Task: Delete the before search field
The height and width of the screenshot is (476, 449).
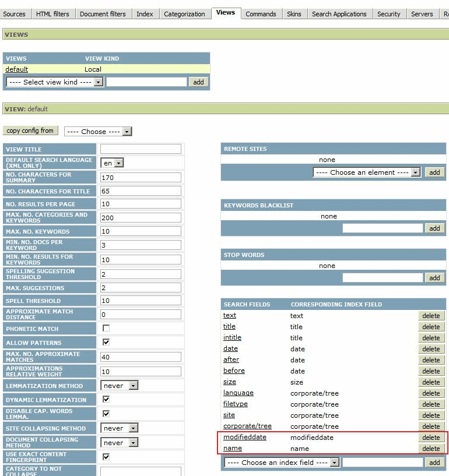Action: [x=431, y=371]
